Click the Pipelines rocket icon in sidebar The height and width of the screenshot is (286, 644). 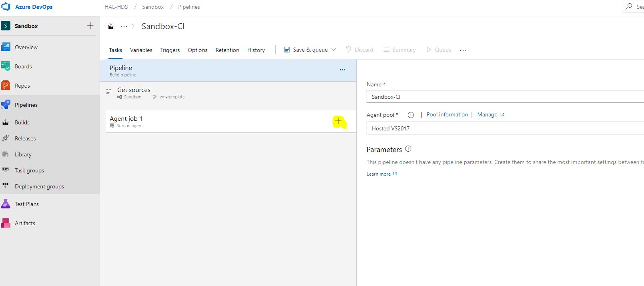(6, 104)
